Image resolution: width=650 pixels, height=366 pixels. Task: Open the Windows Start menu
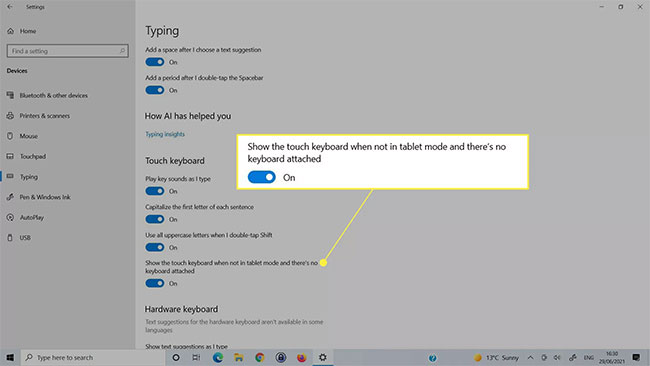click(x=10, y=357)
